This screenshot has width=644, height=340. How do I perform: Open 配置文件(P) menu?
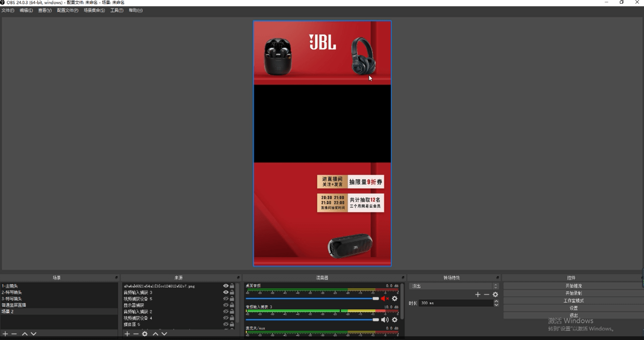(x=68, y=10)
